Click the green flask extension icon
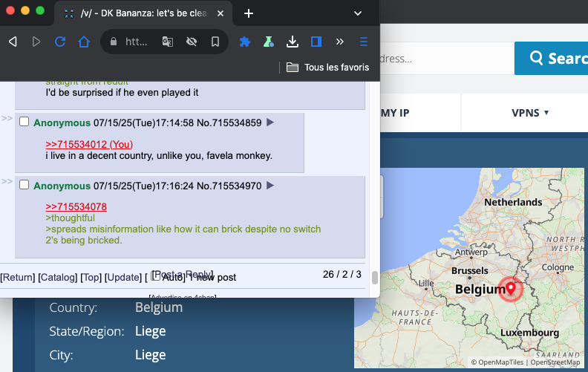This screenshot has width=588, height=372. tap(269, 42)
